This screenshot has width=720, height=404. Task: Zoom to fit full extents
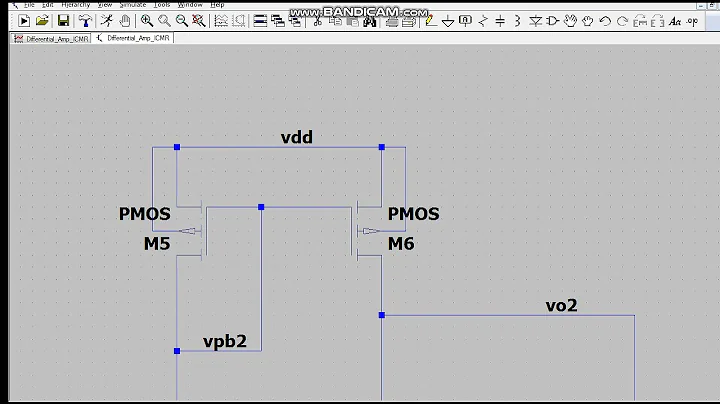click(x=199, y=21)
